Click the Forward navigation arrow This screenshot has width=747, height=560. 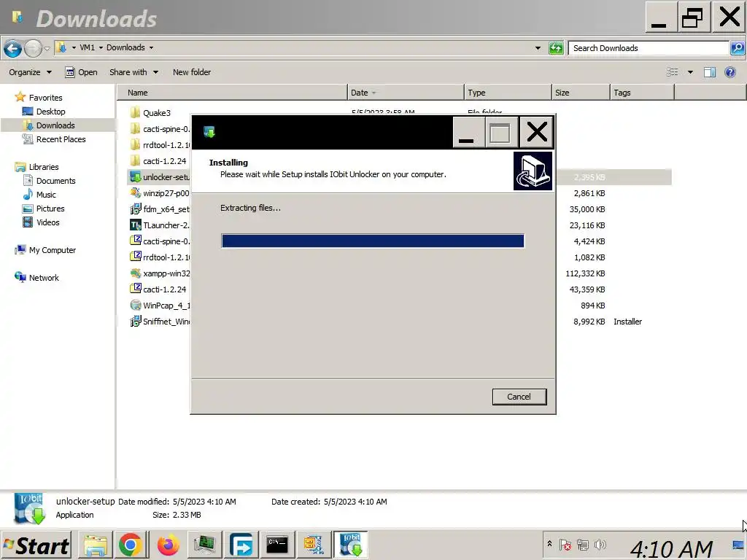33,48
